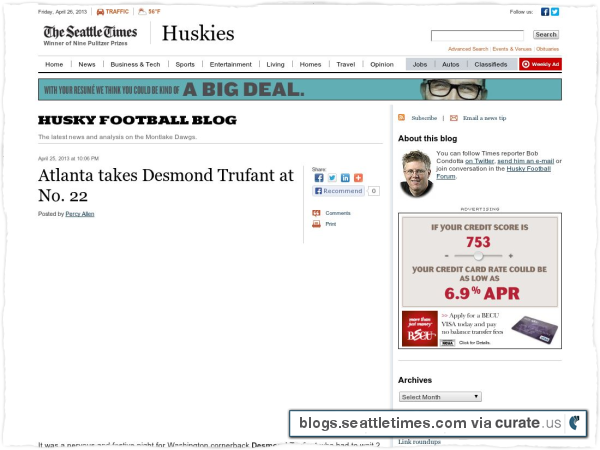The width and height of the screenshot is (600, 450).
Task: Click the RSS Subscribe icon
Action: pyautogui.click(x=401, y=117)
